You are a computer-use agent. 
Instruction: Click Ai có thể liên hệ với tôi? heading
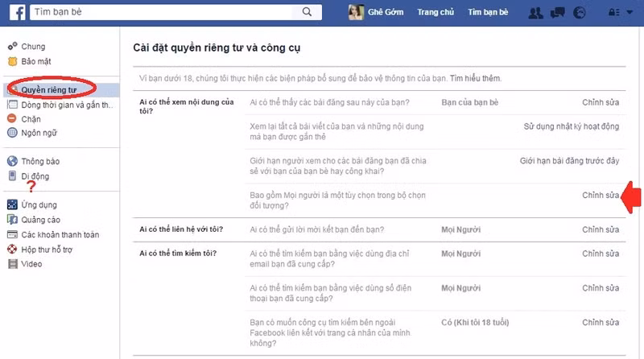[x=181, y=229]
